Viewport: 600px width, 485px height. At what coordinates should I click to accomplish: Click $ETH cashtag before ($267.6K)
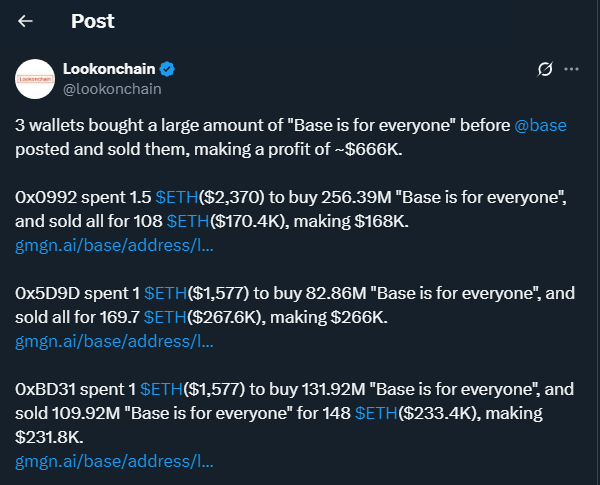tap(166, 317)
